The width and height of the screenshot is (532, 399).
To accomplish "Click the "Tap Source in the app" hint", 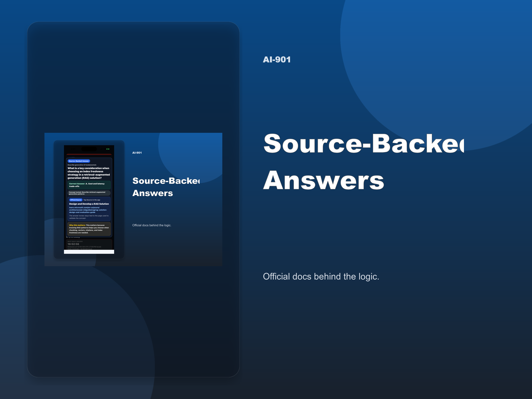I will tap(92, 200).
